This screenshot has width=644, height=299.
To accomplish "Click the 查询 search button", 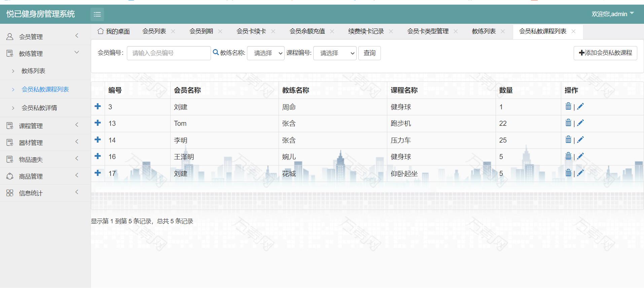I will [x=369, y=53].
